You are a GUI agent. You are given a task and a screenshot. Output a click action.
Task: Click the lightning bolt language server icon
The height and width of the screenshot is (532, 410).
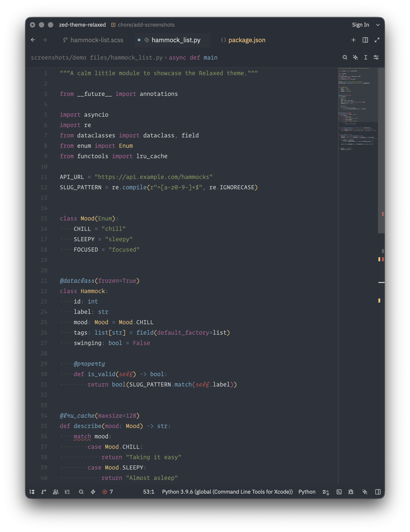tap(93, 492)
